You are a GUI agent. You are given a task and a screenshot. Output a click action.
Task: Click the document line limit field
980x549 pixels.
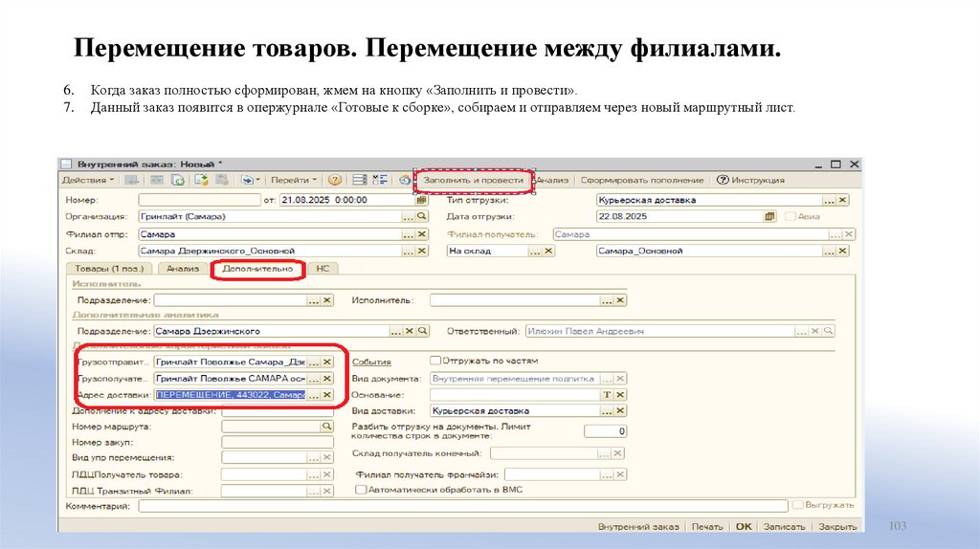605,431
